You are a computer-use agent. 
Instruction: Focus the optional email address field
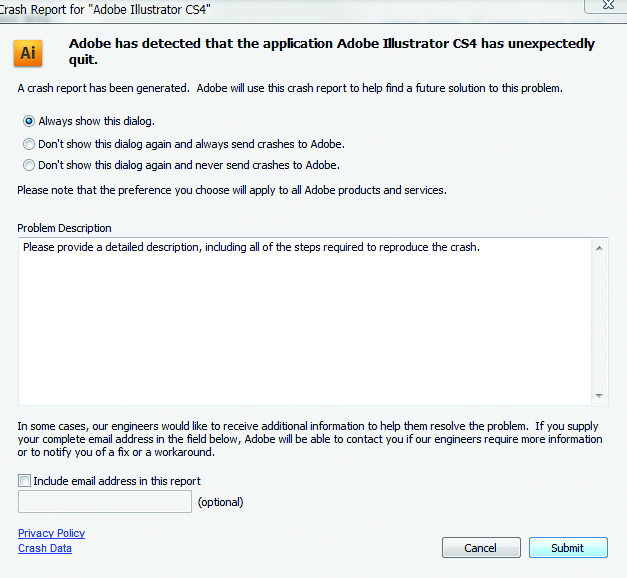pos(105,502)
